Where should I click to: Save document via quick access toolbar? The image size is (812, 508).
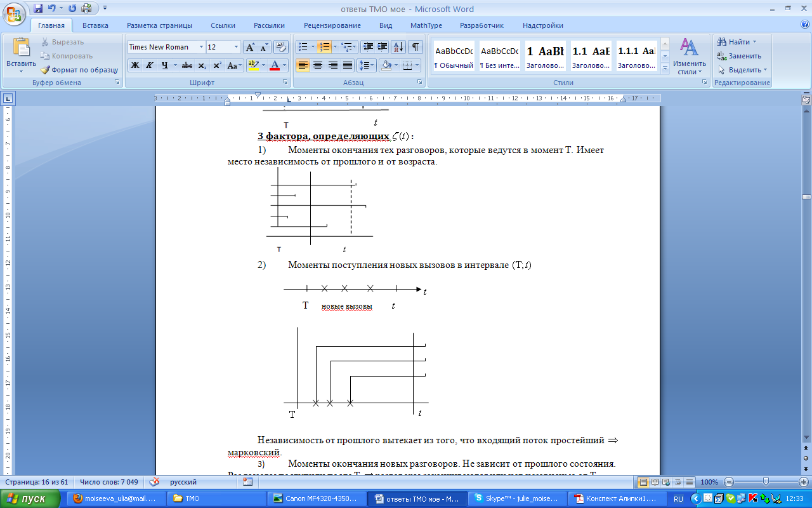coord(38,8)
